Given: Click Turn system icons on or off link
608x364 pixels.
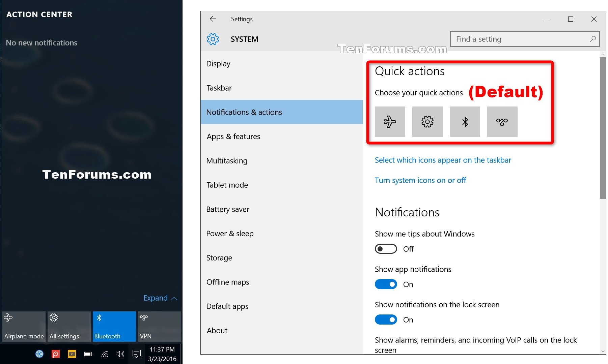Looking at the screenshot, I should [x=420, y=180].
